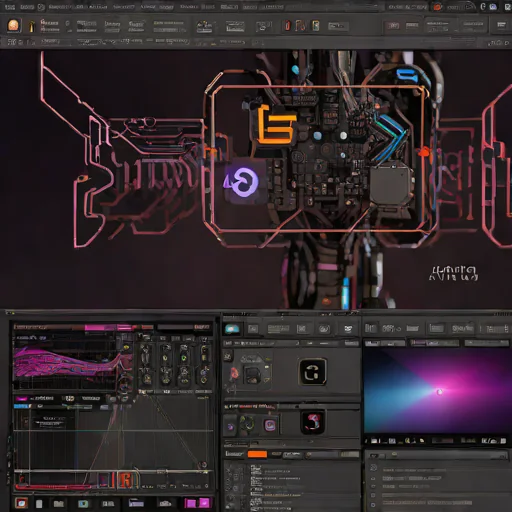The image size is (512, 512).
Task: Click the yellow-green icon in top toolbar
Action: 315,26
